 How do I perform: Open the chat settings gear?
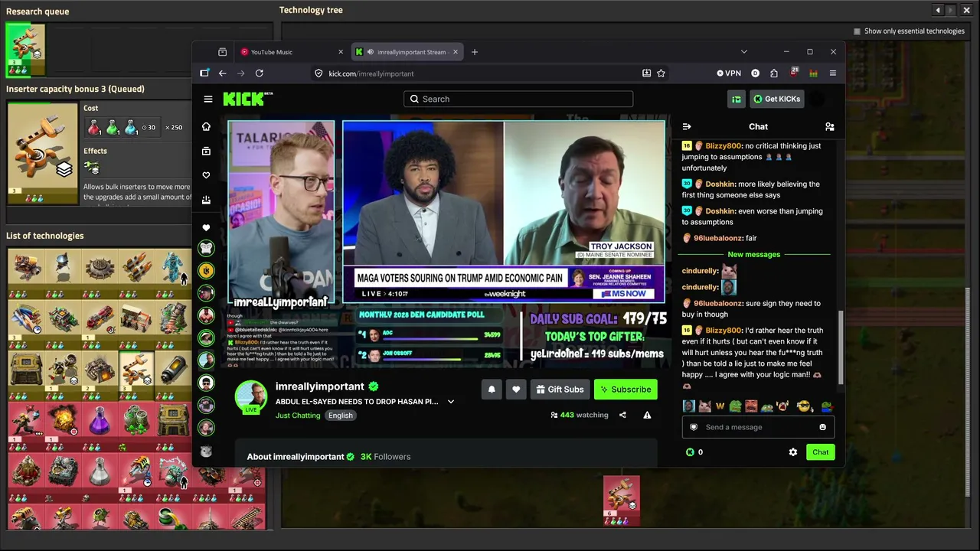click(793, 452)
